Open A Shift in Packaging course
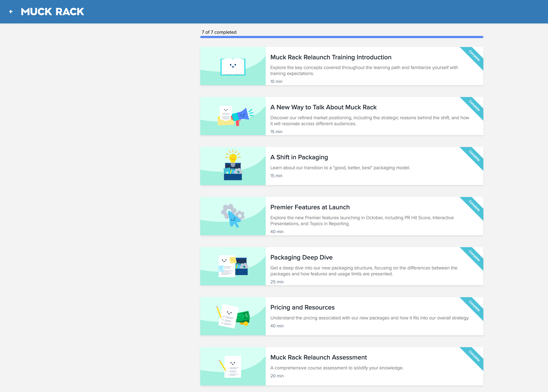 (x=299, y=157)
